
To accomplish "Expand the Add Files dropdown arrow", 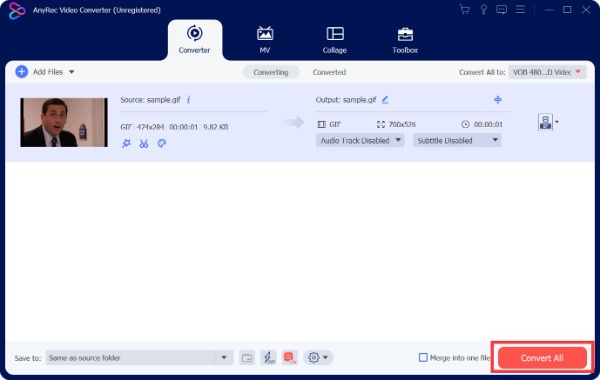I will (72, 72).
